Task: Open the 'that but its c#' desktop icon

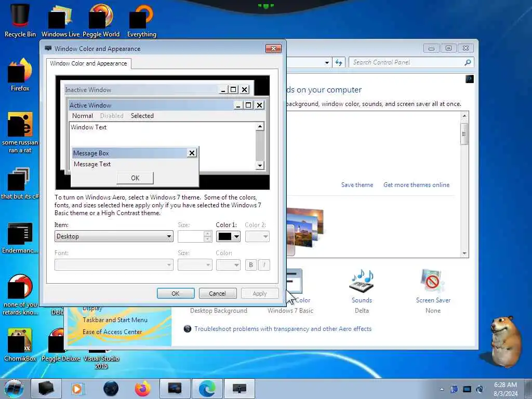Action: point(20,183)
